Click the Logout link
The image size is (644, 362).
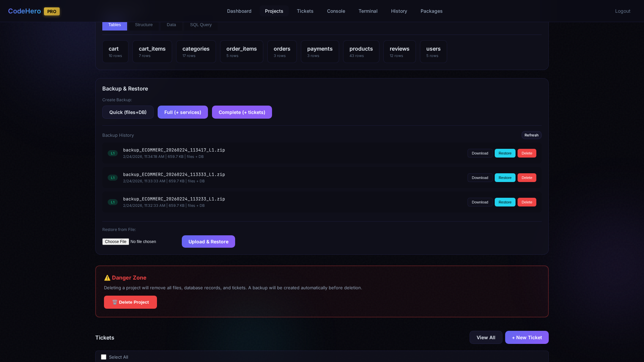[x=623, y=11]
